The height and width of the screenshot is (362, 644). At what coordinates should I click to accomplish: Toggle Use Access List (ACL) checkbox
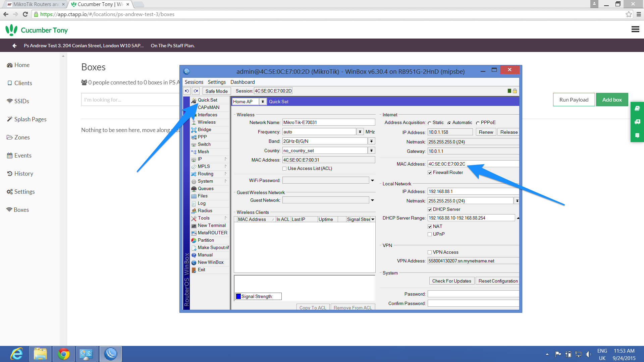point(284,169)
